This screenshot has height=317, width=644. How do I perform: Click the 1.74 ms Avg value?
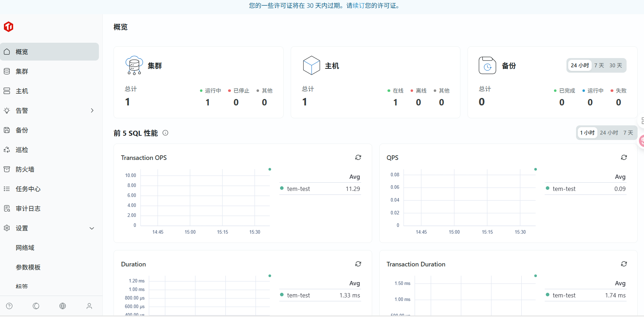click(x=615, y=295)
